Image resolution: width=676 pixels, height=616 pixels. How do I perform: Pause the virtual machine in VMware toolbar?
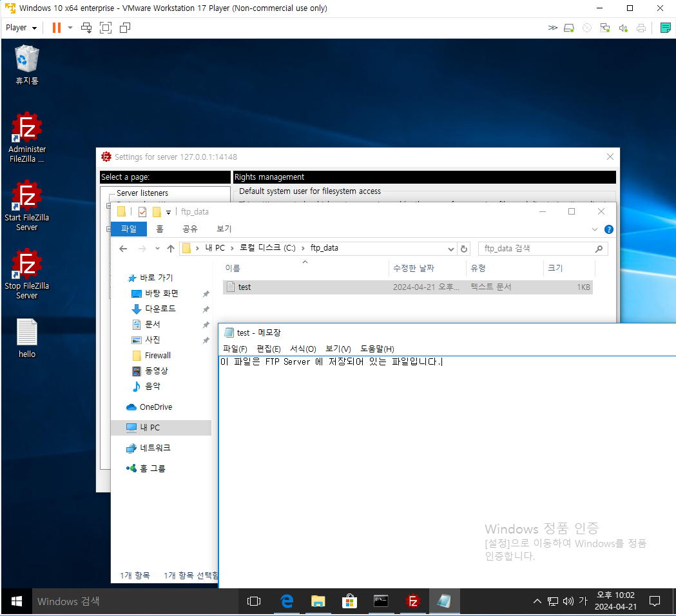pos(57,28)
